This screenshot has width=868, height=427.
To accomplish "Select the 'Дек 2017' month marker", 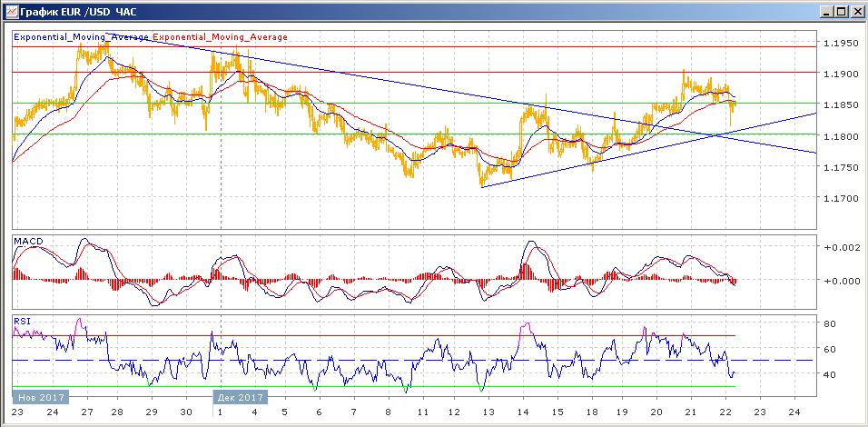I will point(240,397).
